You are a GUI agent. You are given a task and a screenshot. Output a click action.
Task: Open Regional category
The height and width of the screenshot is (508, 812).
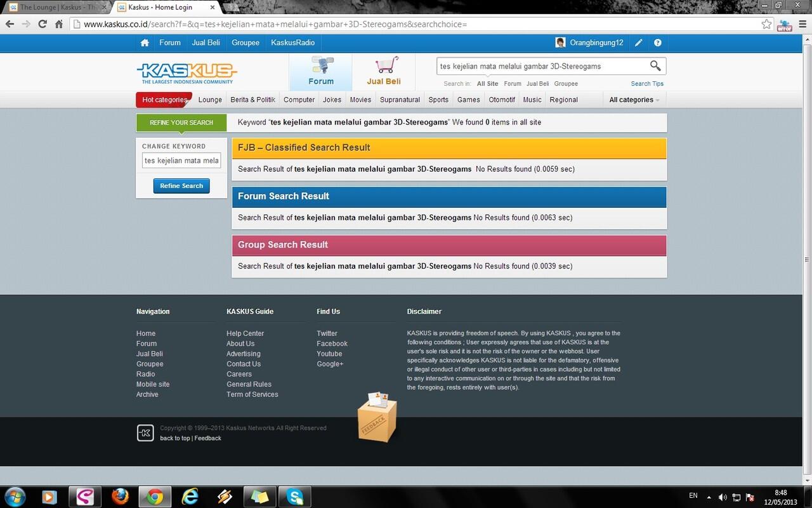(564, 100)
